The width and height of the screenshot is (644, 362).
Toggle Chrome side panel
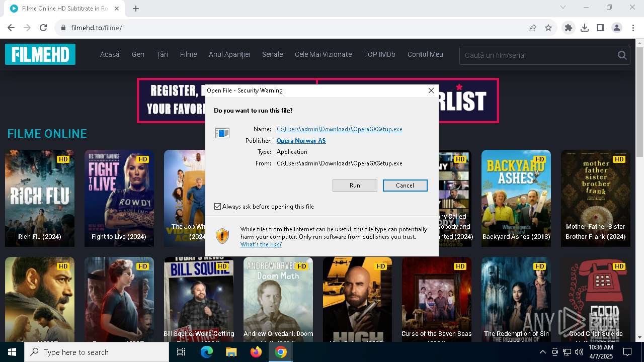601,28
